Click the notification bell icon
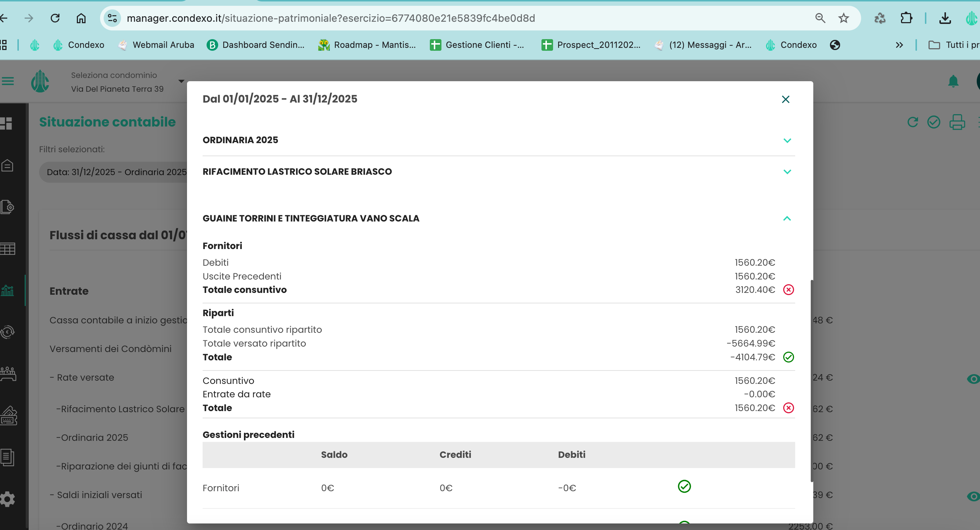980x530 pixels. tap(953, 82)
